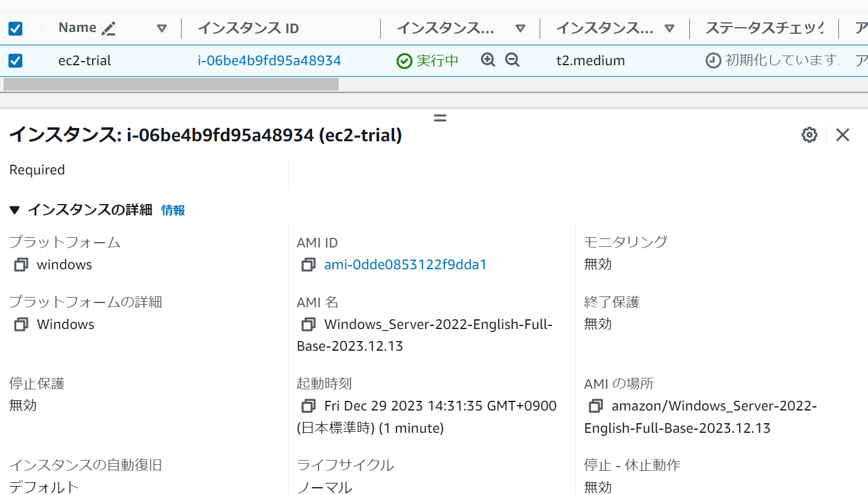Copy the AMI name value
This screenshot has width=868, height=495.
[x=308, y=324]
